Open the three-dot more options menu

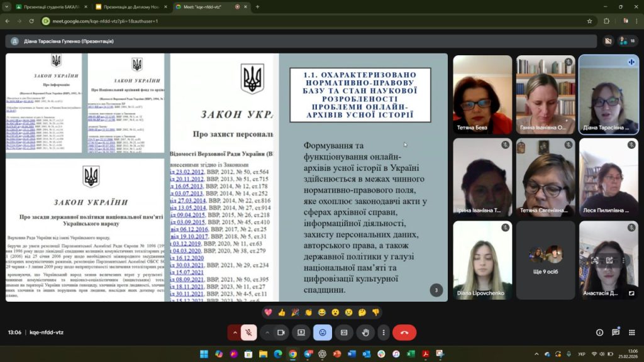[x=383, y=332]
